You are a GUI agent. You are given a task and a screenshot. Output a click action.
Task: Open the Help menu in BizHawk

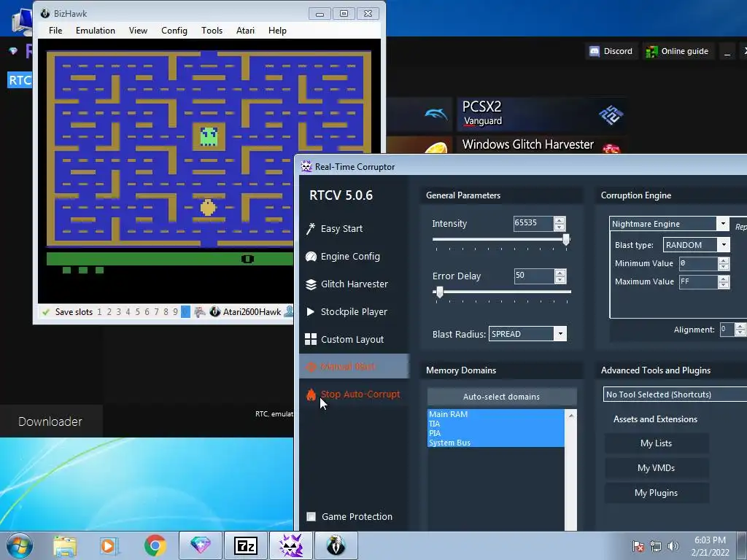(x=277, y=31)
